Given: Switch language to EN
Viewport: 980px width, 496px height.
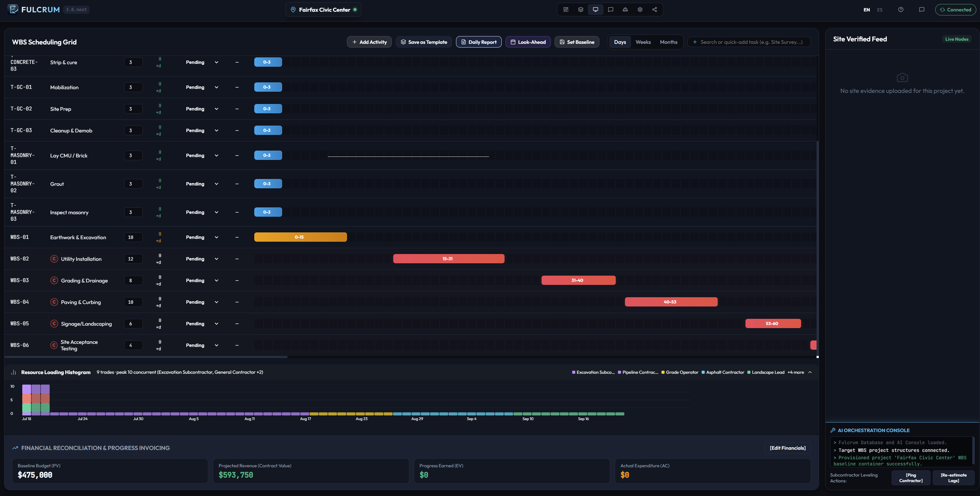Looking at the screenshot, I should (866, 10).
